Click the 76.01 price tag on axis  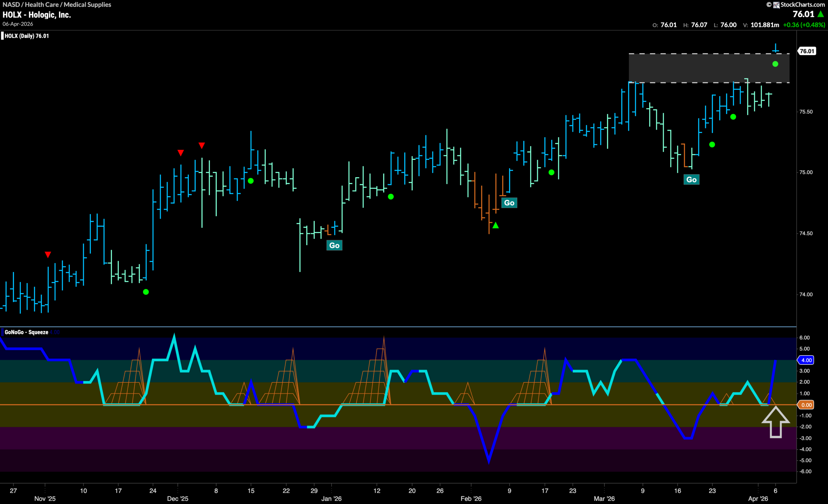point(807,51)
